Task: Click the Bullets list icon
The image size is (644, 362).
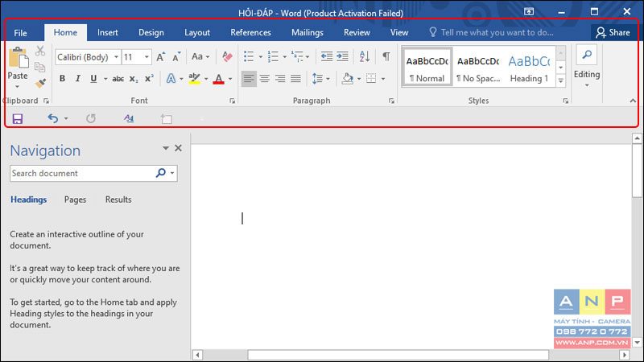Action: (x=249, y=56)
